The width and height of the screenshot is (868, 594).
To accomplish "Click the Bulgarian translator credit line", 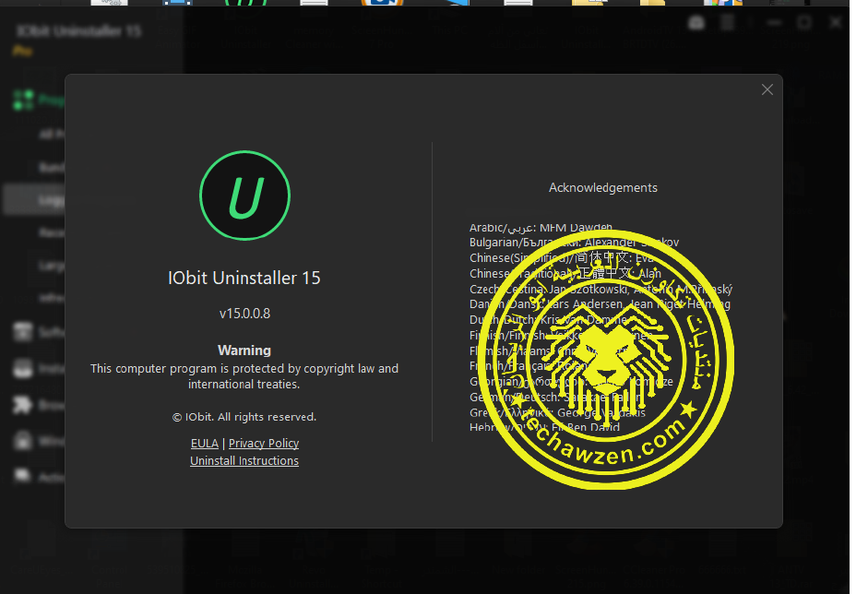I will (x=574, y=243).
